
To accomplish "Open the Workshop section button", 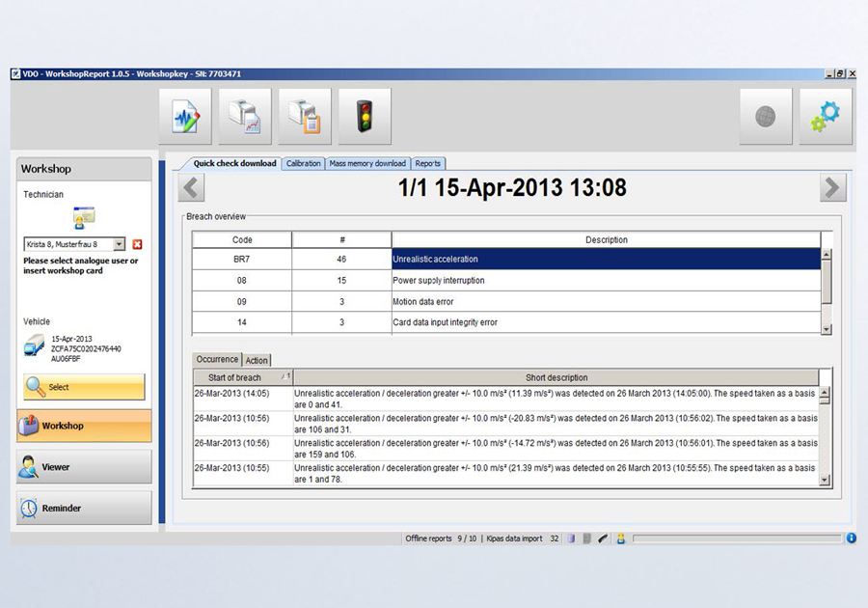I will 84,426.
